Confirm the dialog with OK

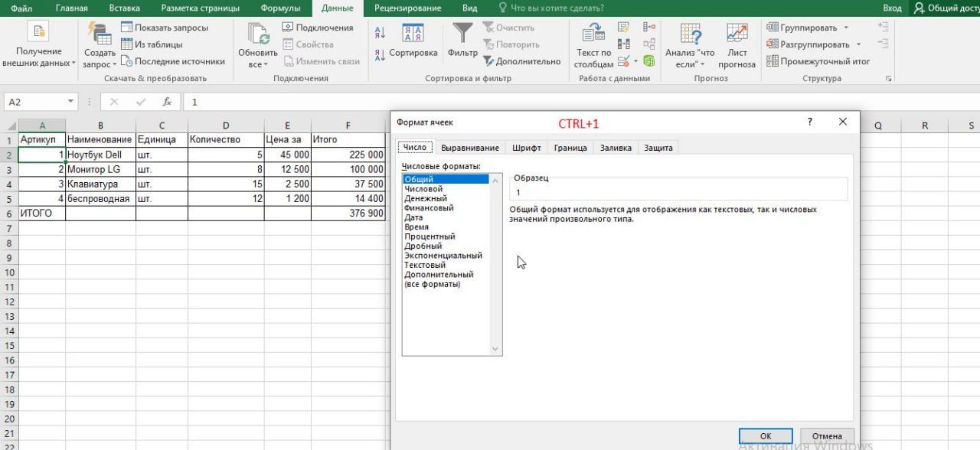766,436
